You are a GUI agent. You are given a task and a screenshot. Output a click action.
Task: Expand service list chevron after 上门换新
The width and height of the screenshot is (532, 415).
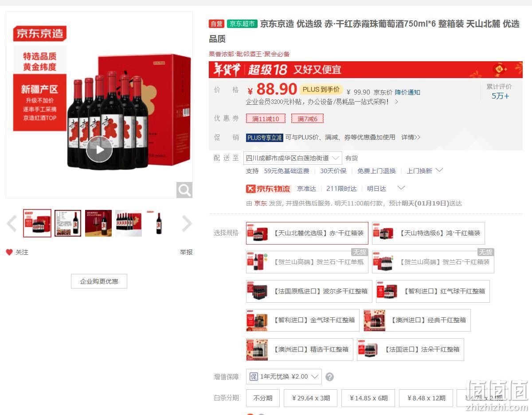439,170
